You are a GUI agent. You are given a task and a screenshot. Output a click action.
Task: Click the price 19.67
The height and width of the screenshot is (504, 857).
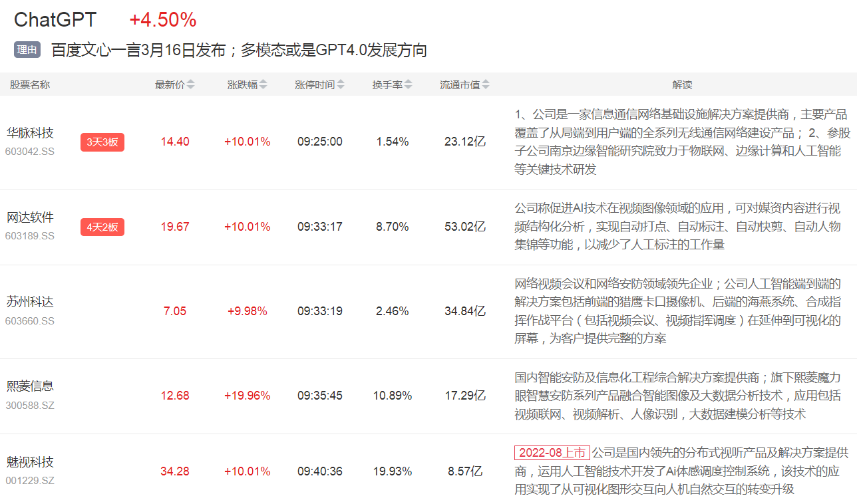pyautogui.click(x=175, y=227)
